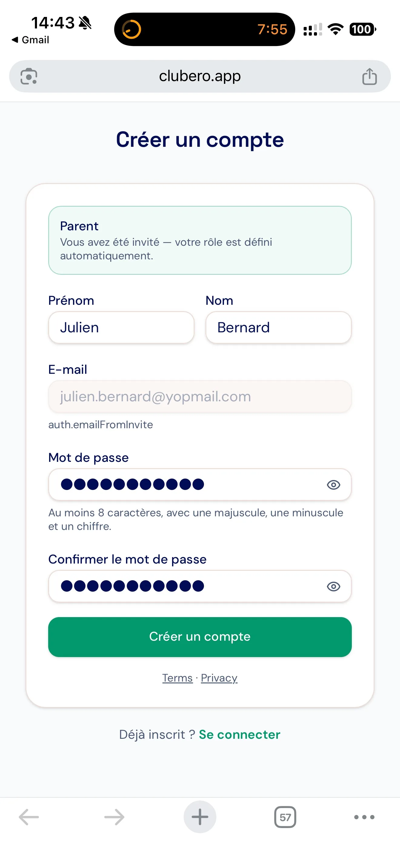The height and width of the screenshot is (868, 400).
Task: Open the Terms link
Action: 177,678
